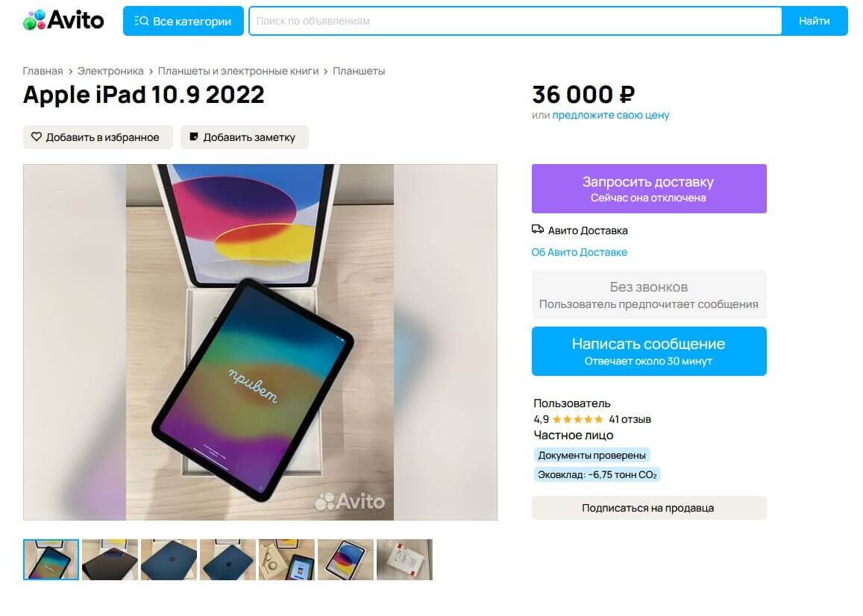The height and width of the screenshot is (616, 863).
Task: Open the предложите свою цену link
Action: tap(609, 116)
